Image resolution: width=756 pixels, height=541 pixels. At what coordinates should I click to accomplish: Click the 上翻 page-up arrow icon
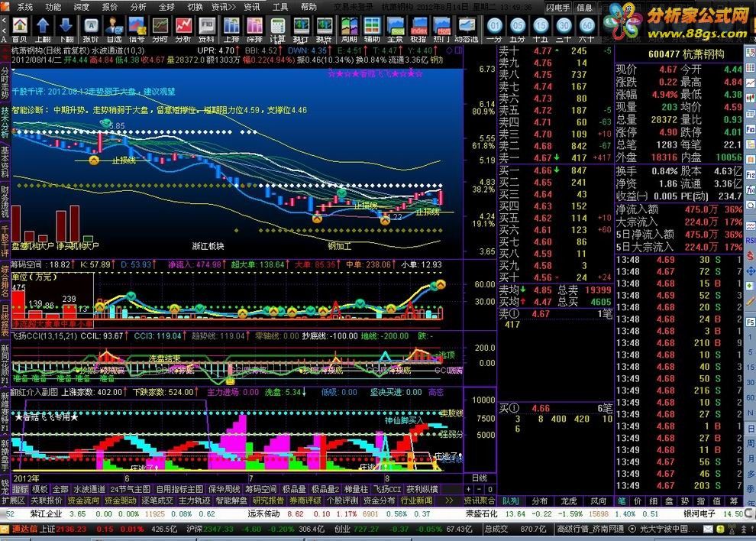pos(43,30)
